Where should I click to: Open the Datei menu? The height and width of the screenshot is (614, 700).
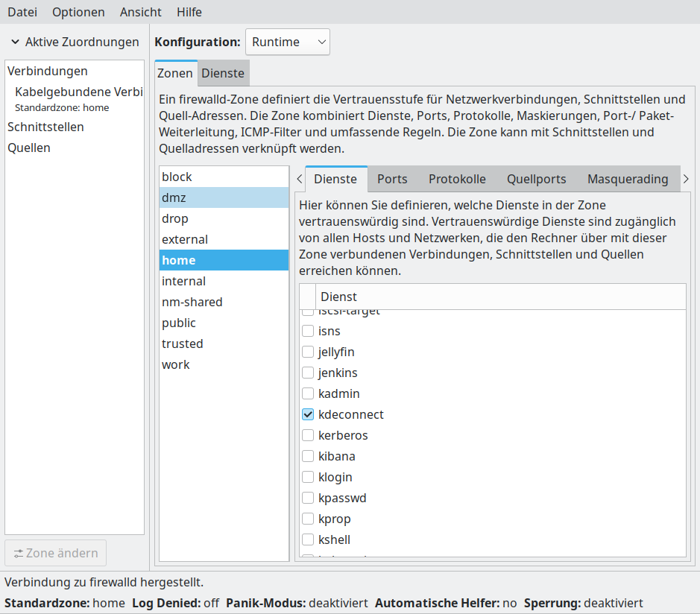[x=22, y=12]
